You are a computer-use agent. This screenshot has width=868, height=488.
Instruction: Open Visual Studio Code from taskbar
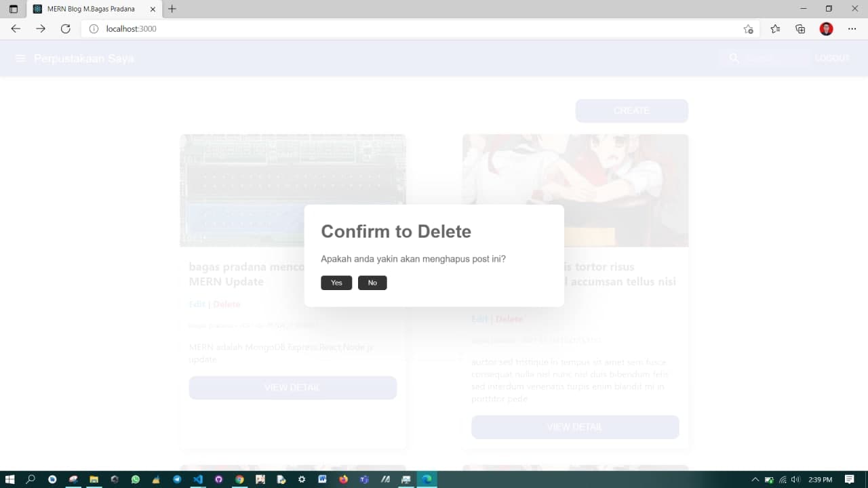(197, 479)
